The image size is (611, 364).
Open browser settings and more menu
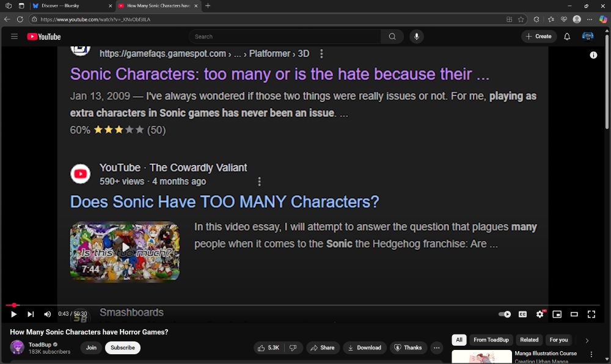590,19
